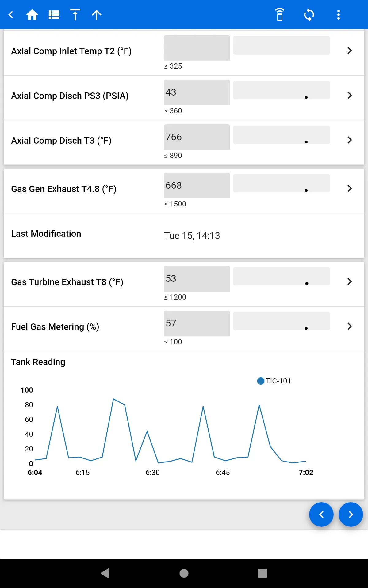The width and height of the screenshot is (368, 588).
Task: Go to next page with round button
Action: [x=351, y=514]
